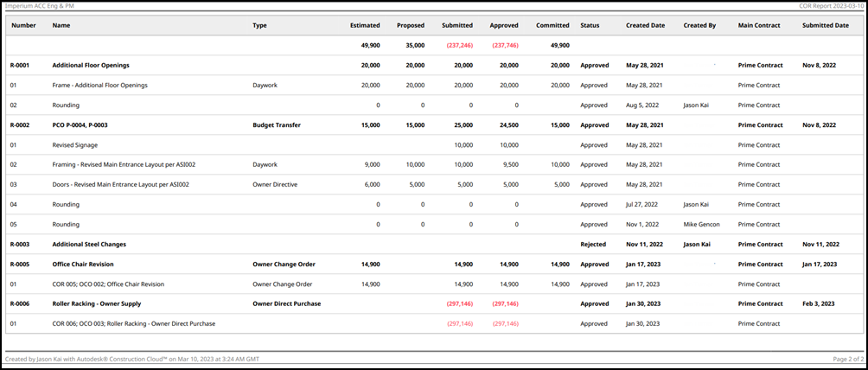Select Roller Racking - Owner Supply name

pyautogui.click(x=96, y=304)
